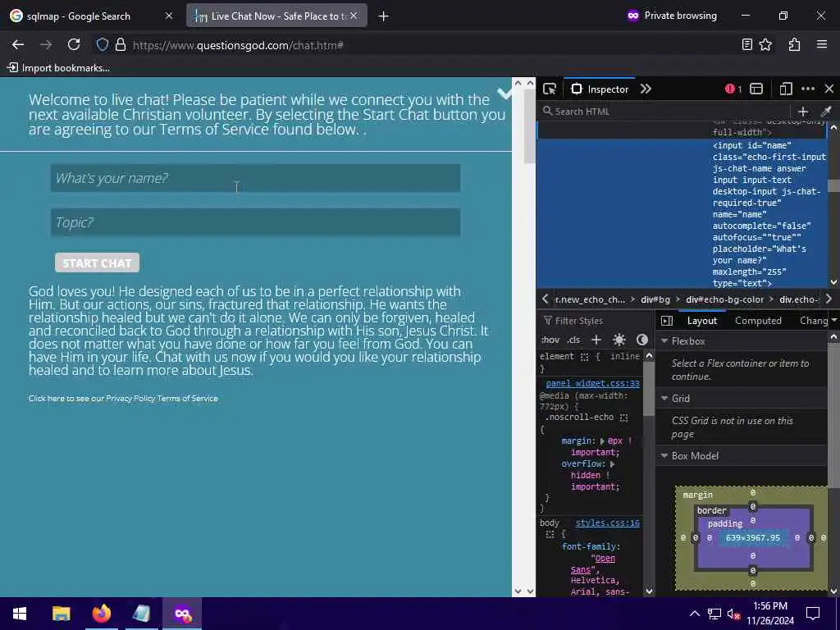Click Import bookmarks toolbar item
Viewport: 840px width, 630px height.
pos(58,68)
